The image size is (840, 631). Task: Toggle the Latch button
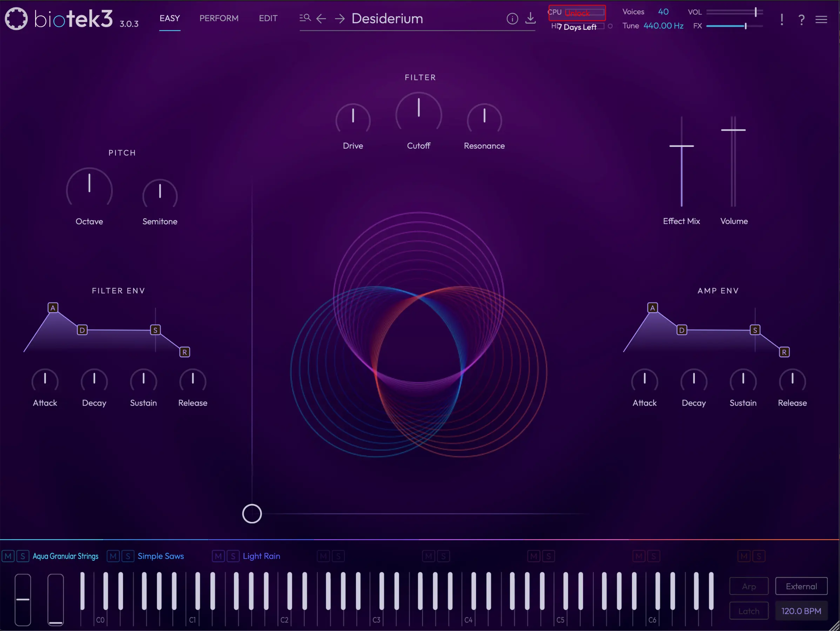click(748, 611)
